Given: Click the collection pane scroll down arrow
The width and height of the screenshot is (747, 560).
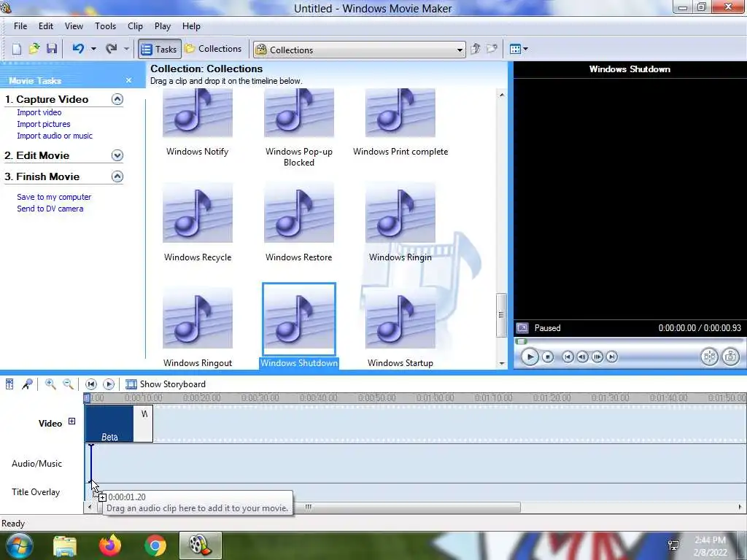Looking at the screenshot, I should click(x=502, y=363).
